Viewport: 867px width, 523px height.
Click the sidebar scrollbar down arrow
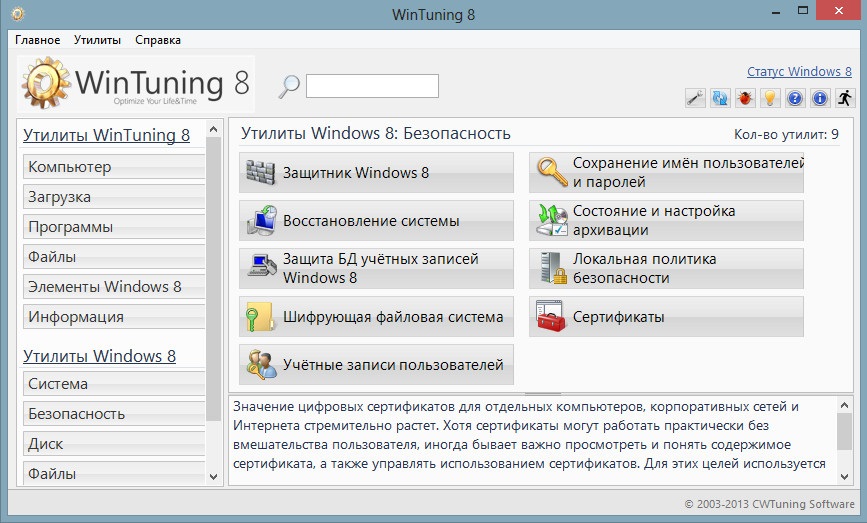214,477
